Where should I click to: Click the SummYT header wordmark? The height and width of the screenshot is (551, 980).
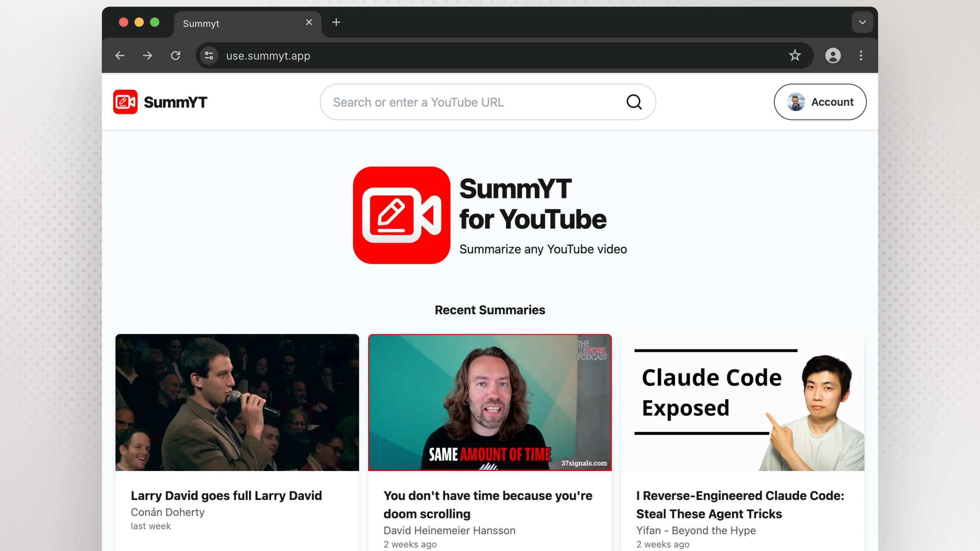pos(176,102)
